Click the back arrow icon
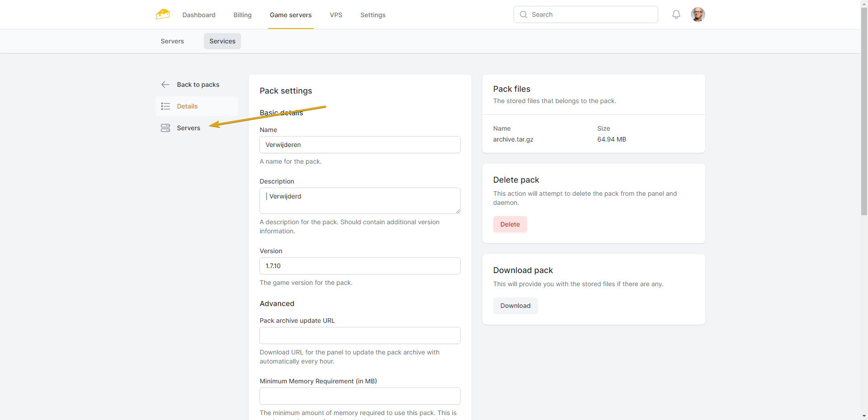The width and height of the screenshot is (868, 420). (165, 85)
